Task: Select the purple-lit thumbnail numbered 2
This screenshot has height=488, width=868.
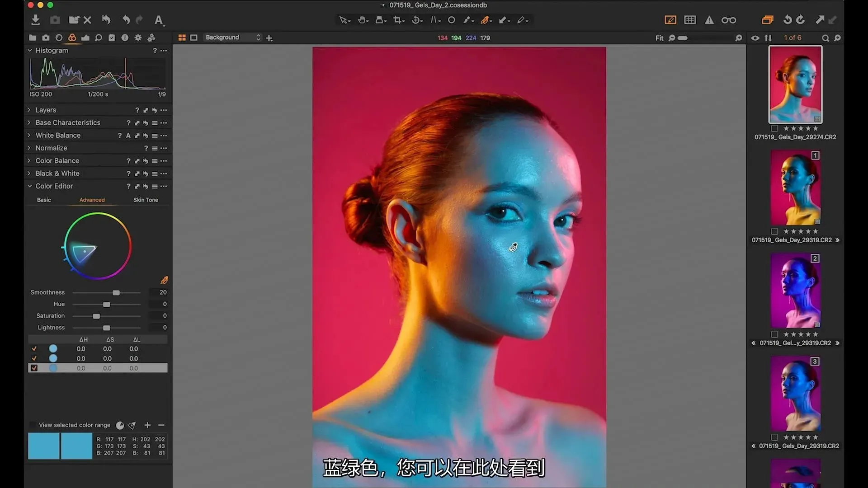Action: pyautogui.click(x=795, y=291)
